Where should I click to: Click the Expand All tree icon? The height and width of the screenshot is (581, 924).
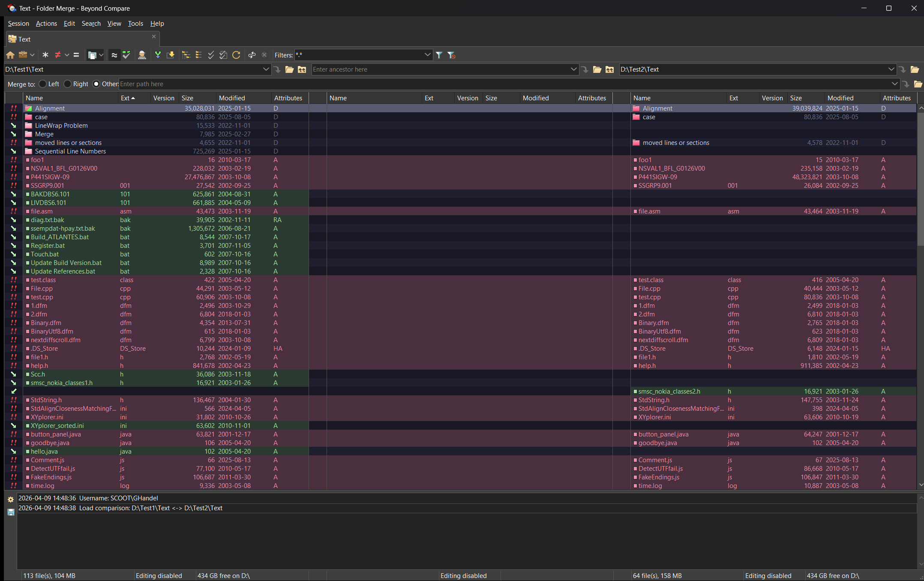coord(186,55)
